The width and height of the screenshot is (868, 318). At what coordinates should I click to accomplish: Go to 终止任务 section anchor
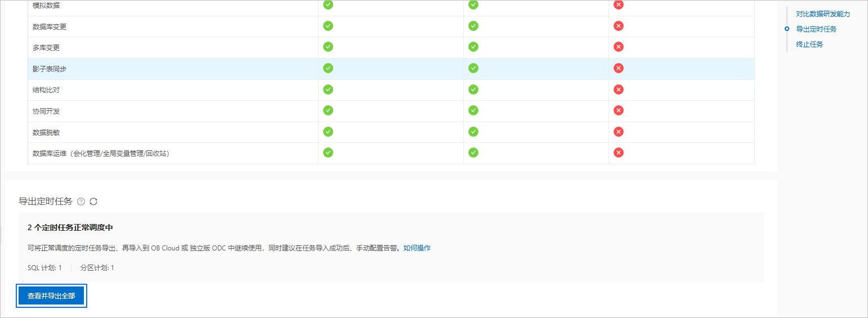(809, 44)
